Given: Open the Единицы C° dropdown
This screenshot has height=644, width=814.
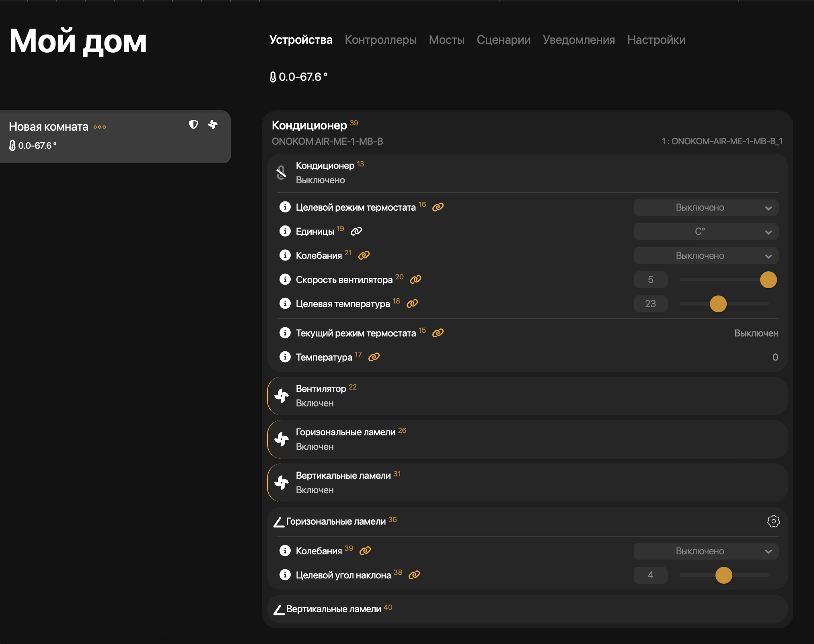Looking at the screenshot, I should [x=706, y=232].
